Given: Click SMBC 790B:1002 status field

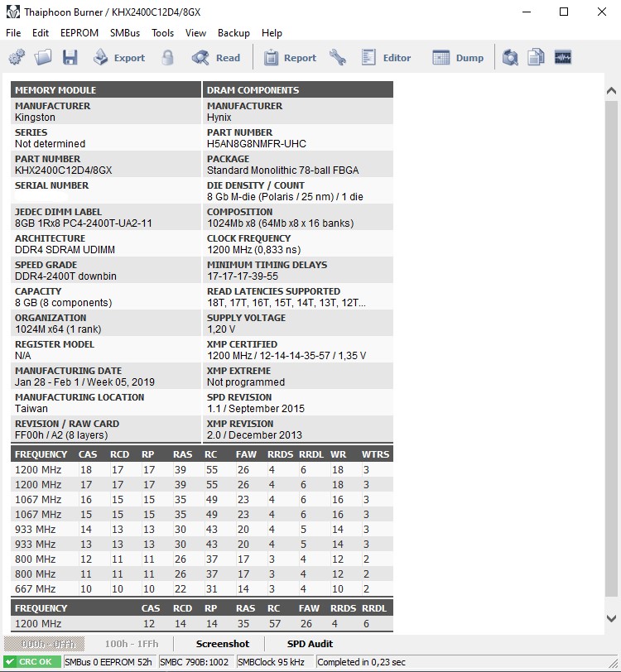Looking at the screenshot, I should click(x=196, y=662).
